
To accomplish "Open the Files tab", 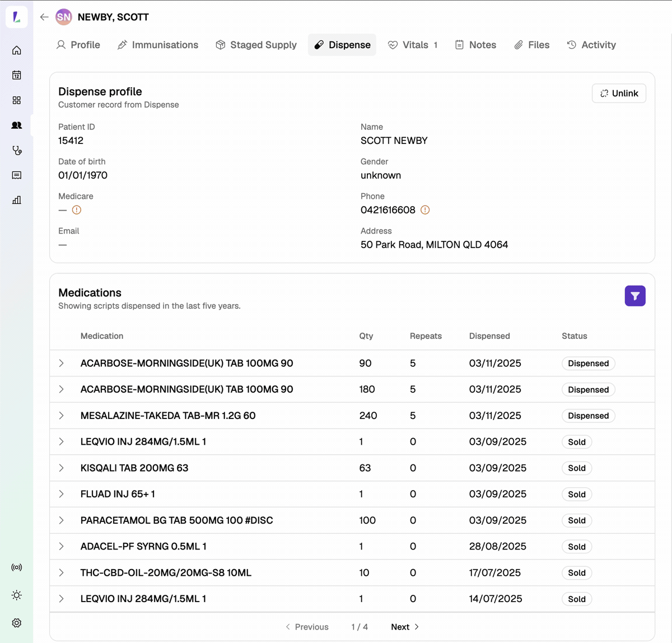I will [532, 45].
